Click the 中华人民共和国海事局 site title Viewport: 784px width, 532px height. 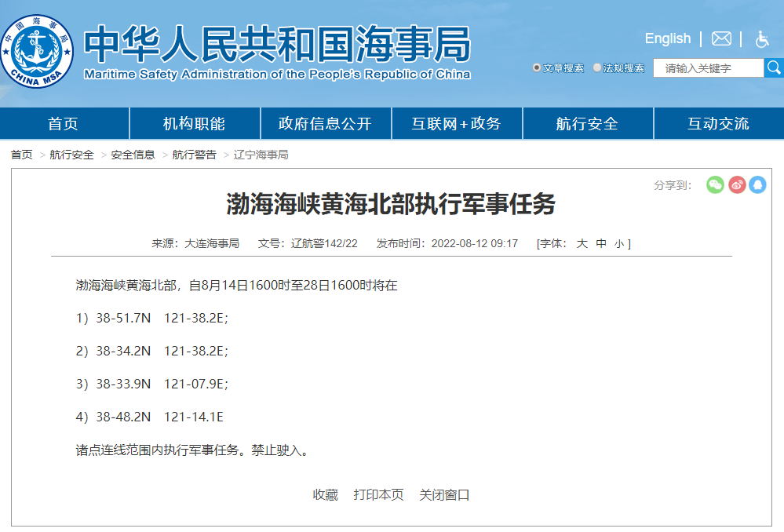pyautogui.click(x=278, y=44)
